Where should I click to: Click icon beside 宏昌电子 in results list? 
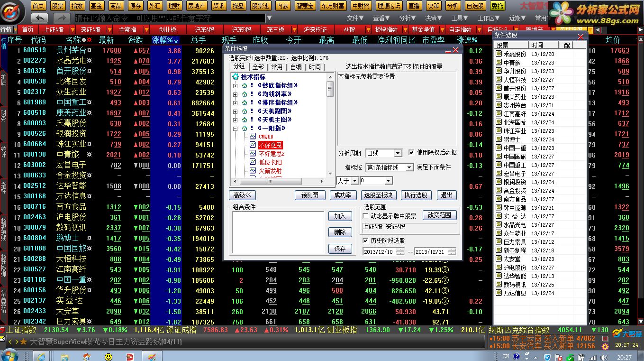[499, 174]
